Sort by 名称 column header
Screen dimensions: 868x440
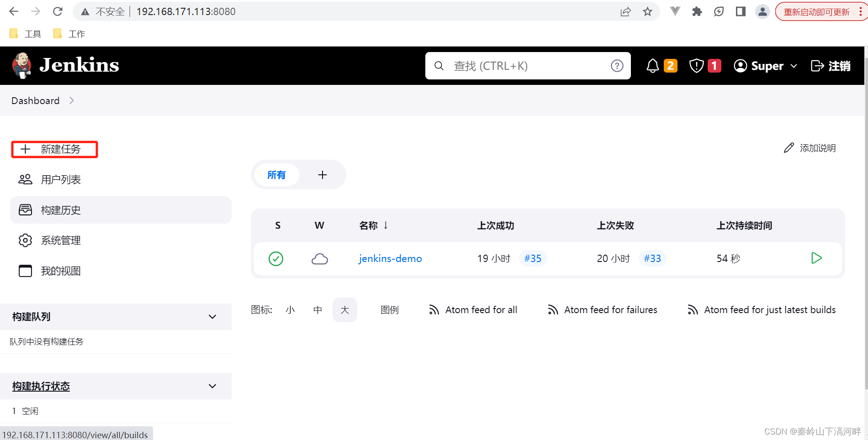pos(374,225)
